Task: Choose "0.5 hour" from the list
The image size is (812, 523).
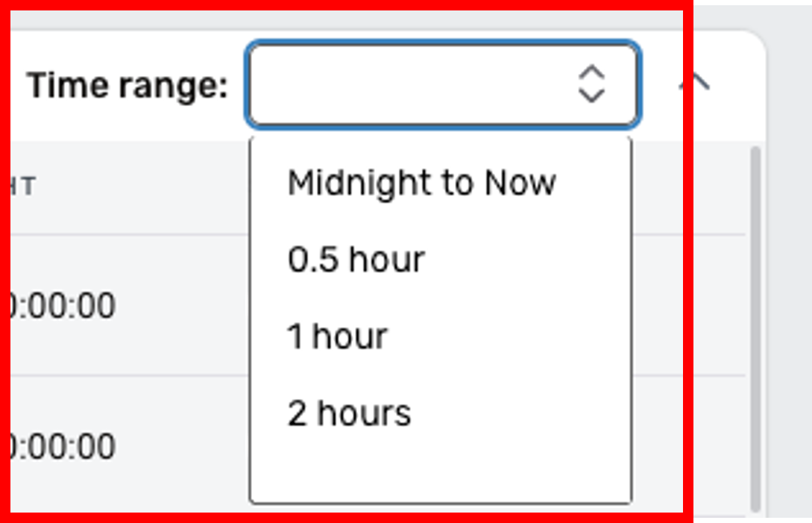Action: pyautogui.click(x=356, y=260)
